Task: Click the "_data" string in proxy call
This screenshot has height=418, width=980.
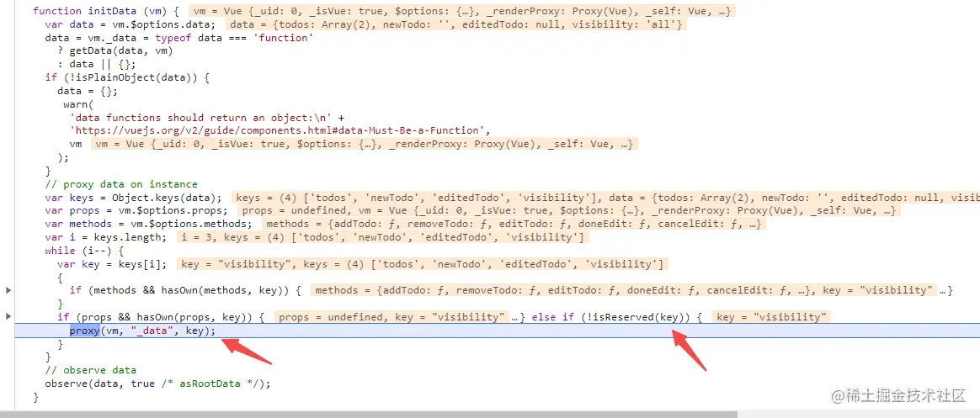Action: [x=152, y=331]
